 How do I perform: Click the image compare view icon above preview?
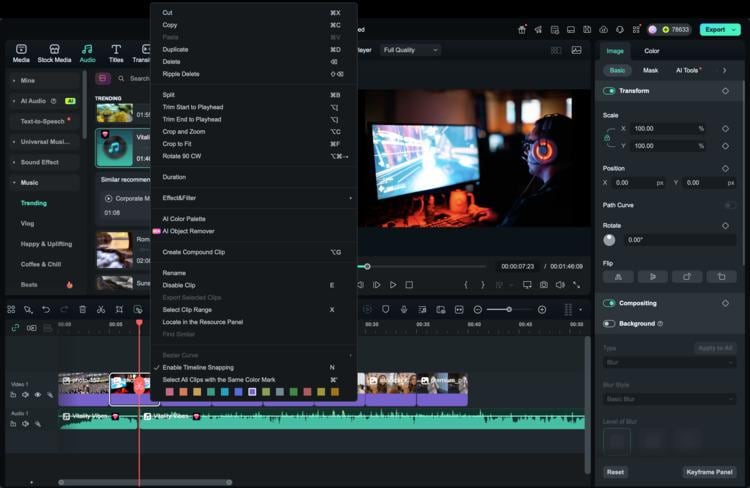576,50
